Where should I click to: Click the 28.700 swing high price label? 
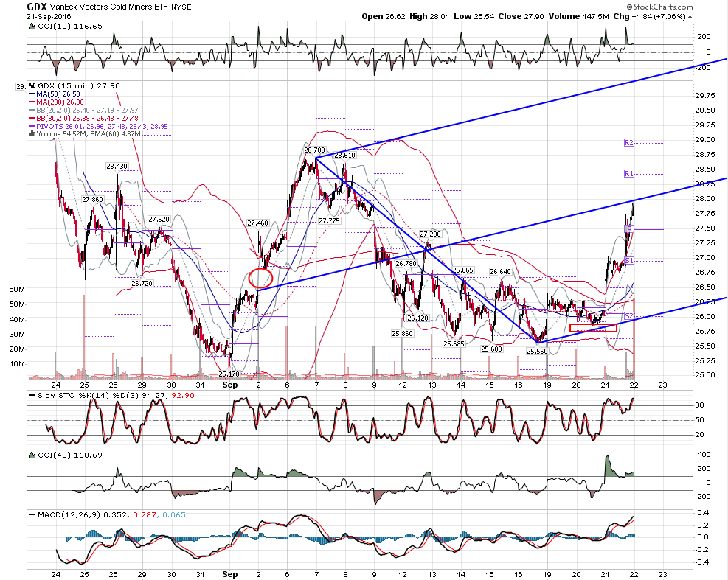(315, 150)
